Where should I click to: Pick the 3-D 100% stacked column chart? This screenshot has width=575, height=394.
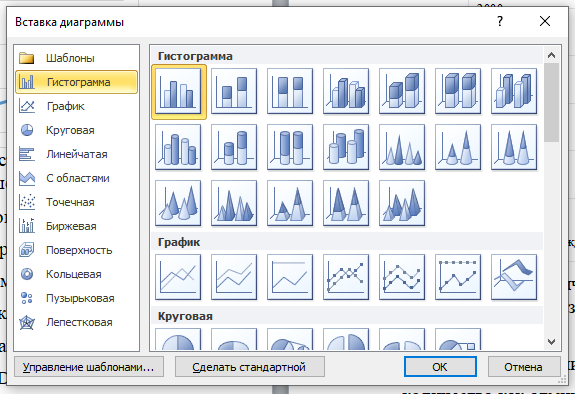click(458, 91)
